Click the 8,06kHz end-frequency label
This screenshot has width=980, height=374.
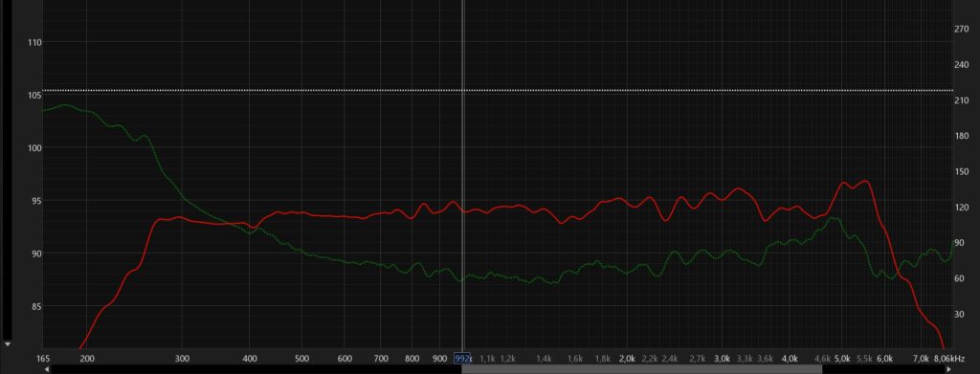(949, 359)
